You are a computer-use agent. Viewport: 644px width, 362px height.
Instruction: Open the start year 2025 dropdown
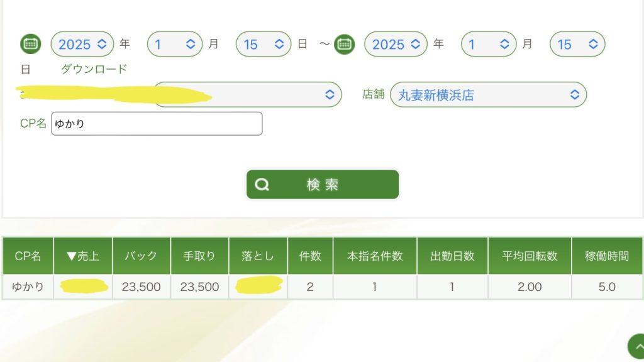pyautogui.click(x=82, y=44)
